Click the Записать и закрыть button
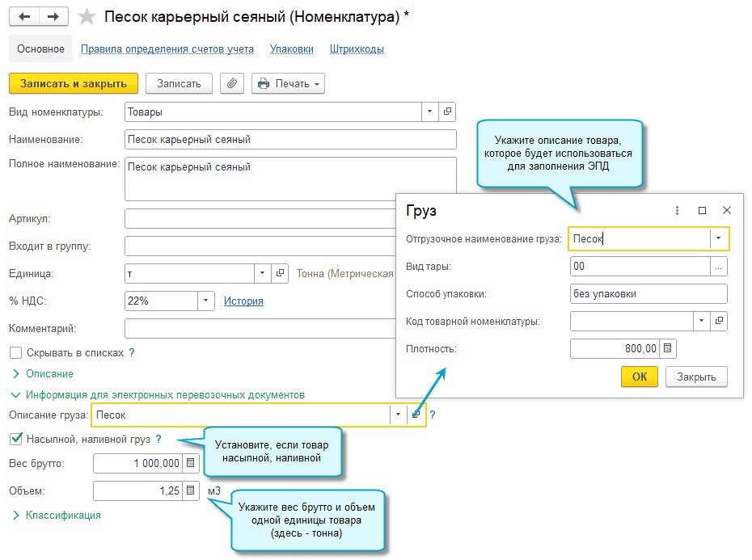This screenshot has height=560, width=752. point(74,83)
